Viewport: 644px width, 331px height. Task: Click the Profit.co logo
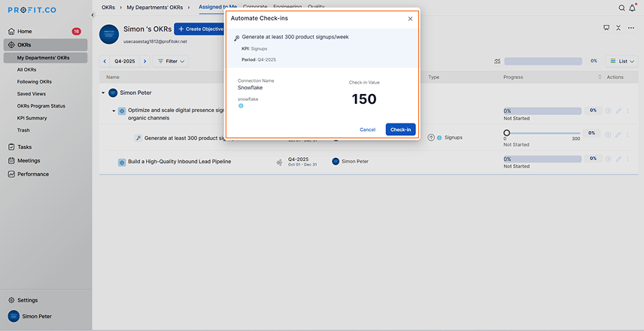[x=32, y=10]
